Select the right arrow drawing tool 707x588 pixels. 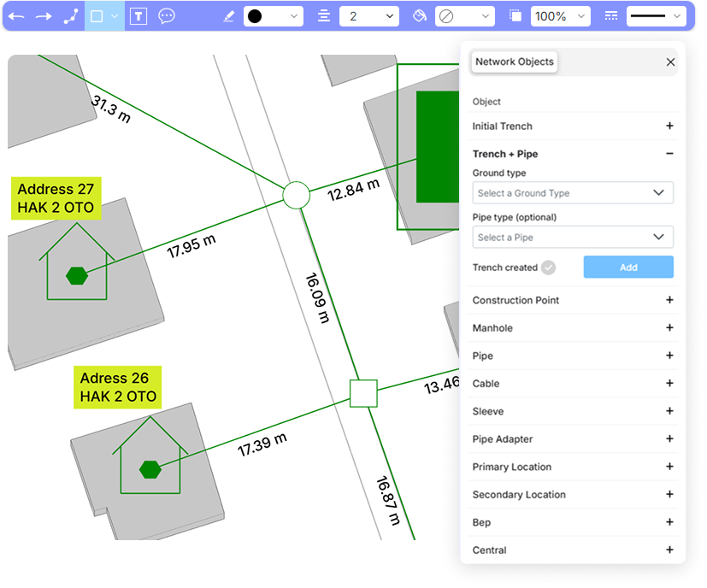(x=44, y=16)
